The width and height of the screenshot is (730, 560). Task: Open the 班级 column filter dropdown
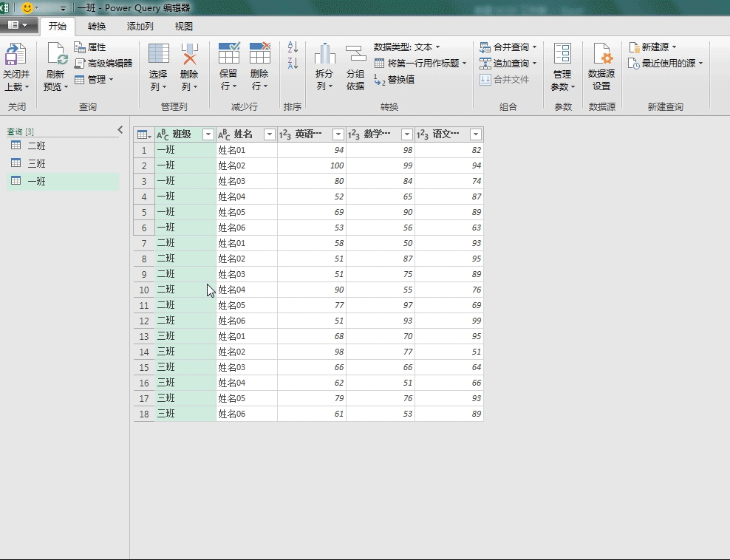coord(208,134)
